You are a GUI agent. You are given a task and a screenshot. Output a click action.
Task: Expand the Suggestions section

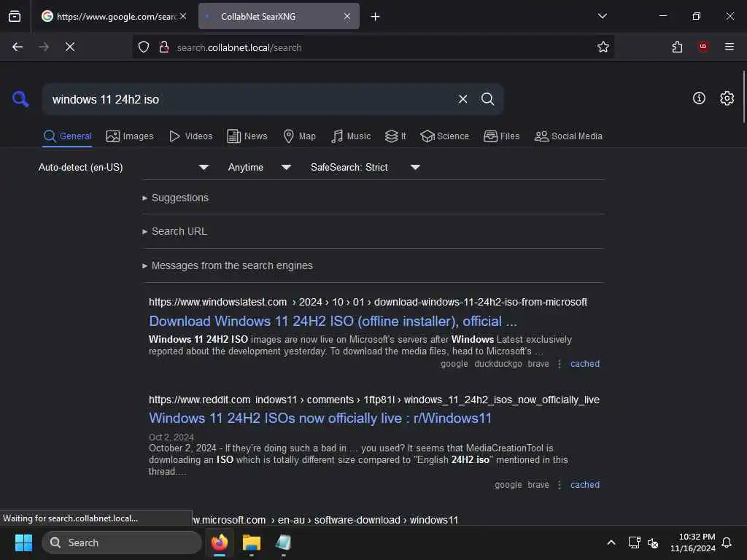pyautogui.click(x=175, y=198)
